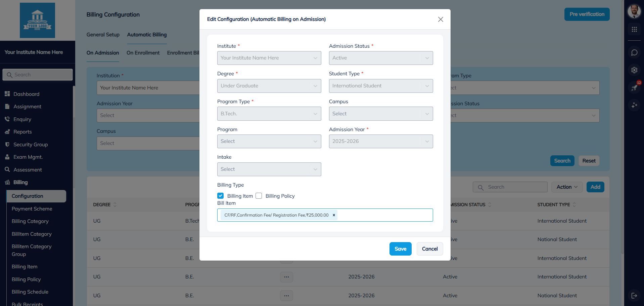Click the user profile avatar

tap(634, 11)
